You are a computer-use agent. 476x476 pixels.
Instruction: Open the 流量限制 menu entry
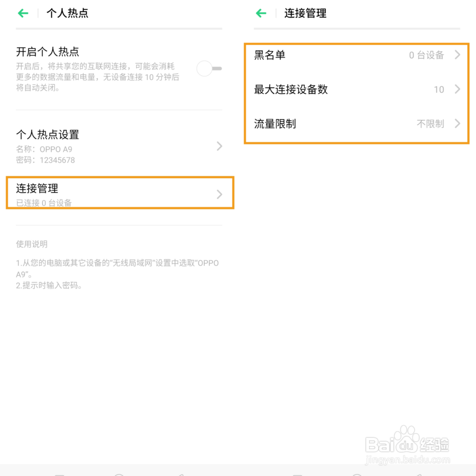357,124
